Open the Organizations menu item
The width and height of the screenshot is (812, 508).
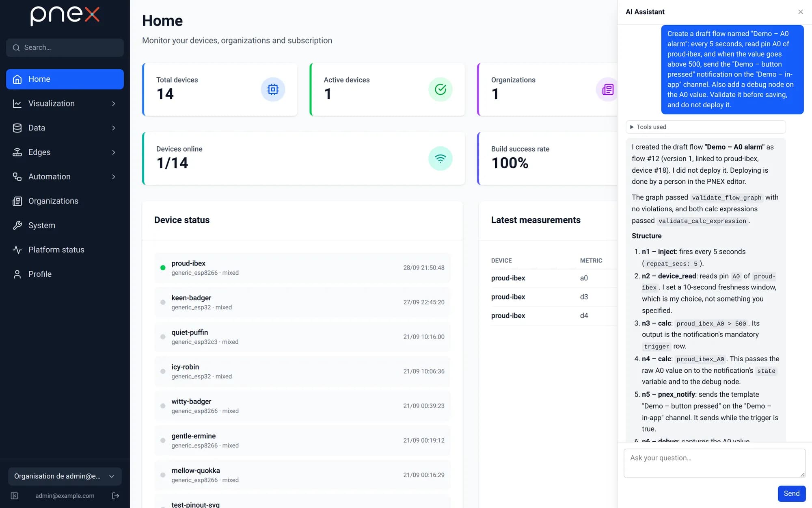65,201
